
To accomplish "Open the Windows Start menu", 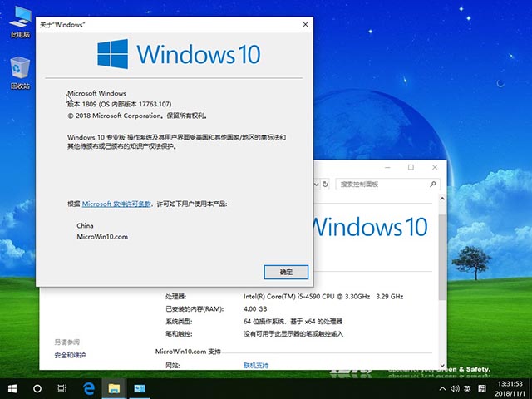I will tap(12, 388).
